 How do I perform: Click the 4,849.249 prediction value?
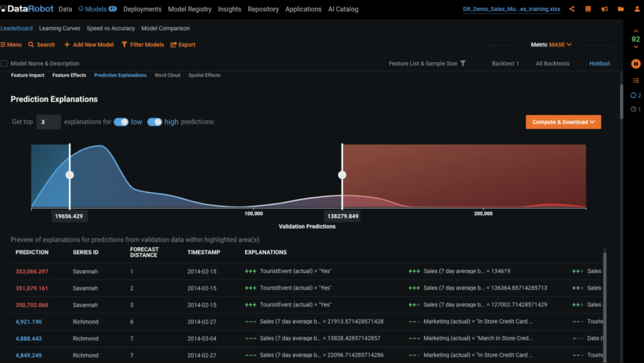point(28,355)
